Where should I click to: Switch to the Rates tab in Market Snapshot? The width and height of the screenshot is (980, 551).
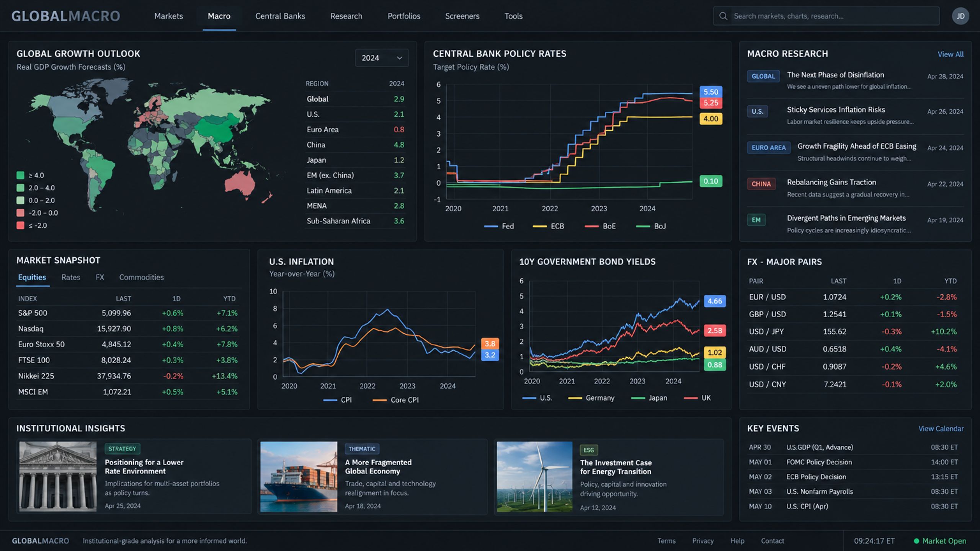pos(71,277)
